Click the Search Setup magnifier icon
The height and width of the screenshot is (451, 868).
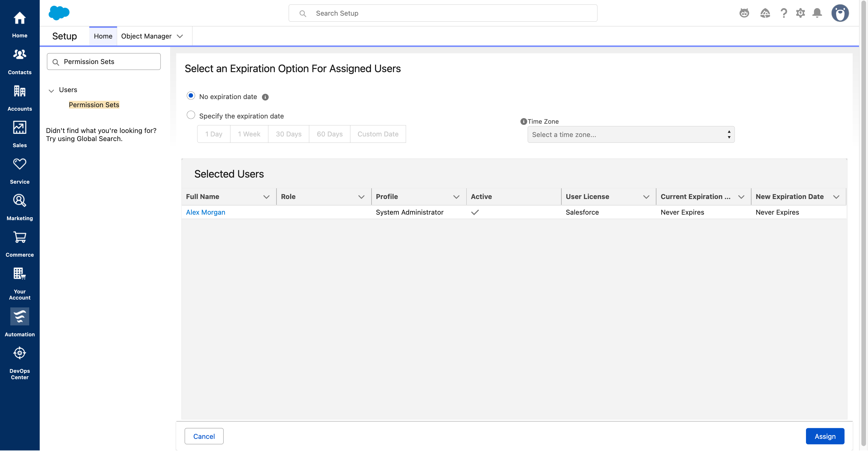303,14
